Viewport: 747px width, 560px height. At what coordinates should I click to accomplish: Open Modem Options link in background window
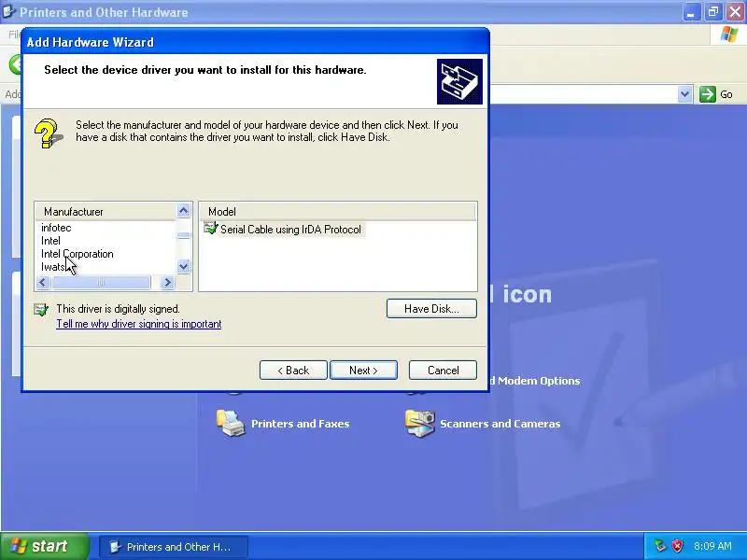click(x=535, y=381)
